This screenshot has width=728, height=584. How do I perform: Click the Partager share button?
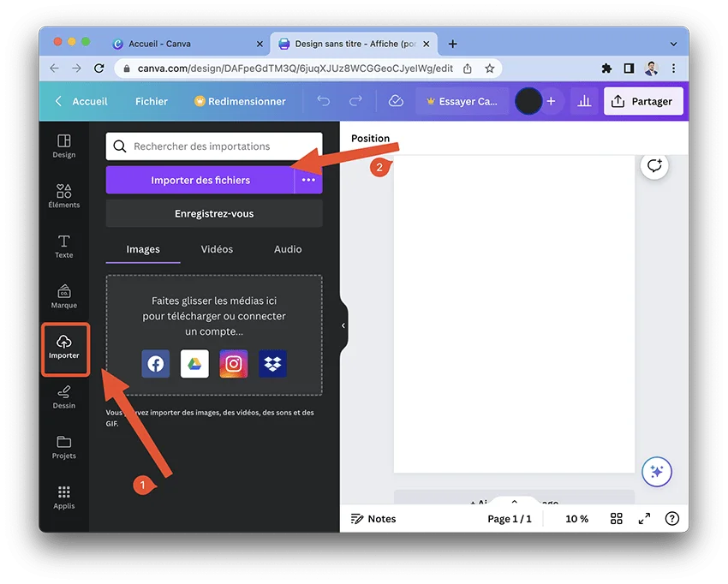pyautogui.click(x=643, y=101)
